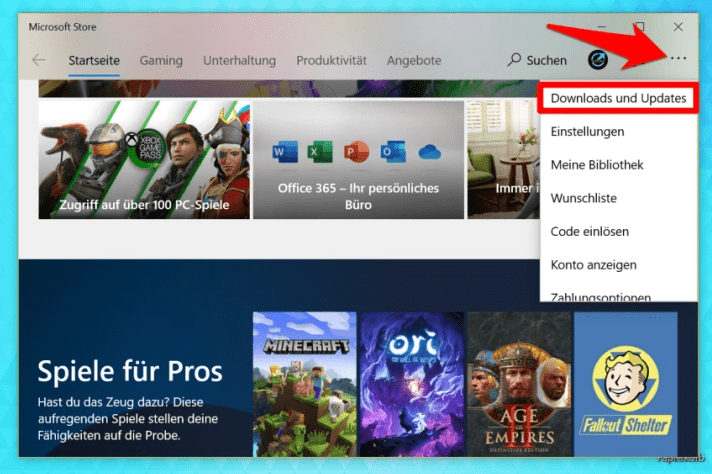Click the Word icon in Office tile
This screenshot has height=474, width=712.
point(285,152)
